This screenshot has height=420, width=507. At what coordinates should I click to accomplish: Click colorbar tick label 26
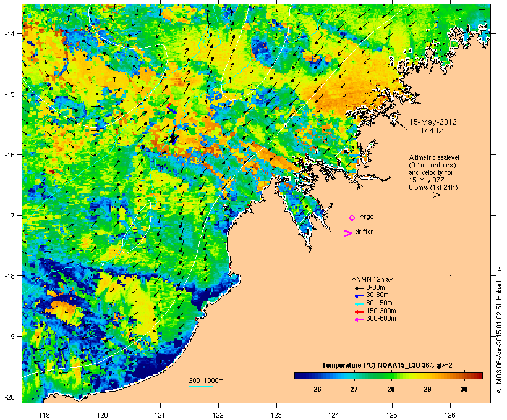tap(317, 389)
